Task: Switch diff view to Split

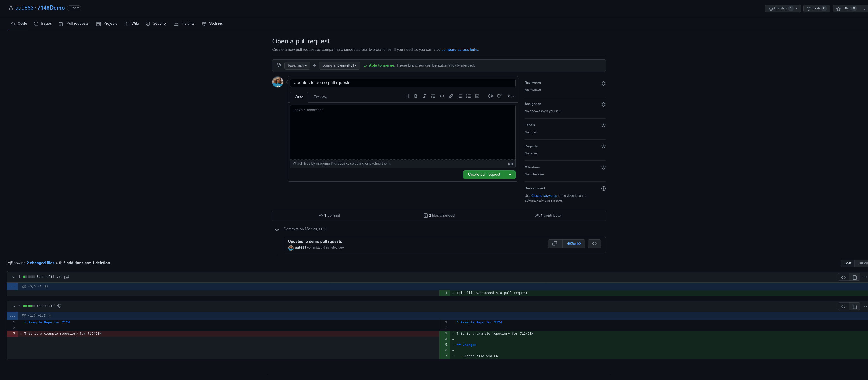Action: [x=847, y=263]
